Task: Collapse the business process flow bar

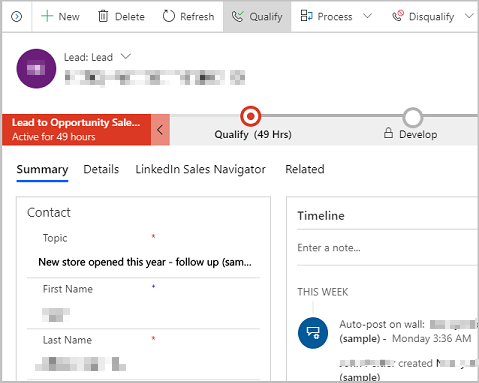Action: (x=160, y=130)
